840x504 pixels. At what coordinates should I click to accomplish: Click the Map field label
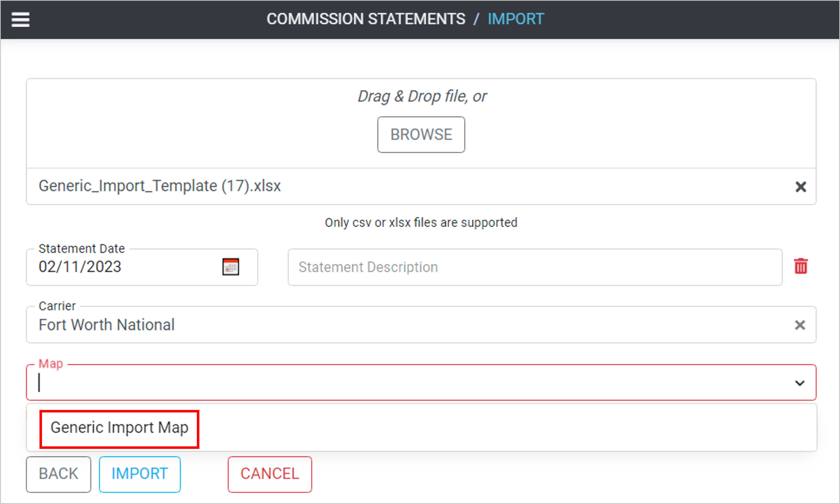tap(51, 364)
